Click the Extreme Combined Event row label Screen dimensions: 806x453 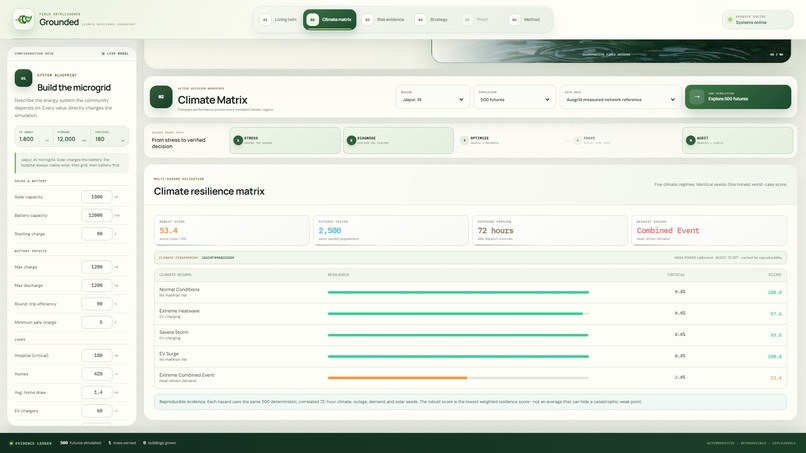tap(187, 377)
